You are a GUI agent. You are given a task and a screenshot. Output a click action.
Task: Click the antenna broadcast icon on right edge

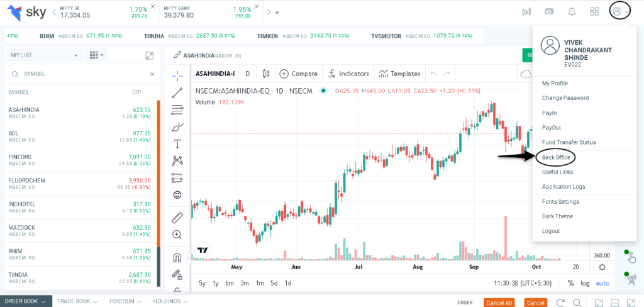point(631,279)
